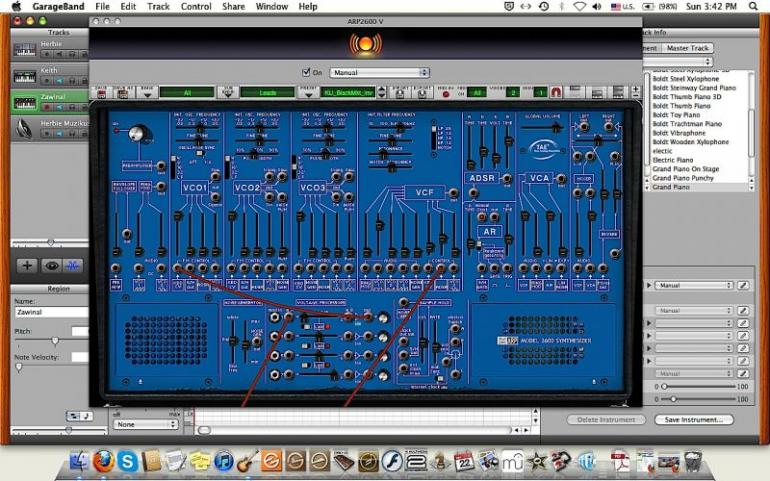
Task: Click Save Instrument button
Action: [x=694, y=420]
